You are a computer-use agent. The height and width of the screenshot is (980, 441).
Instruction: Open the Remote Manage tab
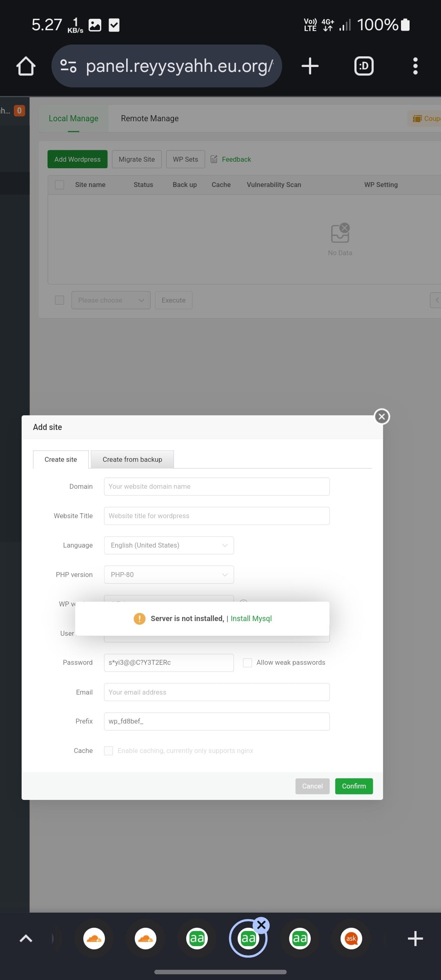[x=149, y=118]
